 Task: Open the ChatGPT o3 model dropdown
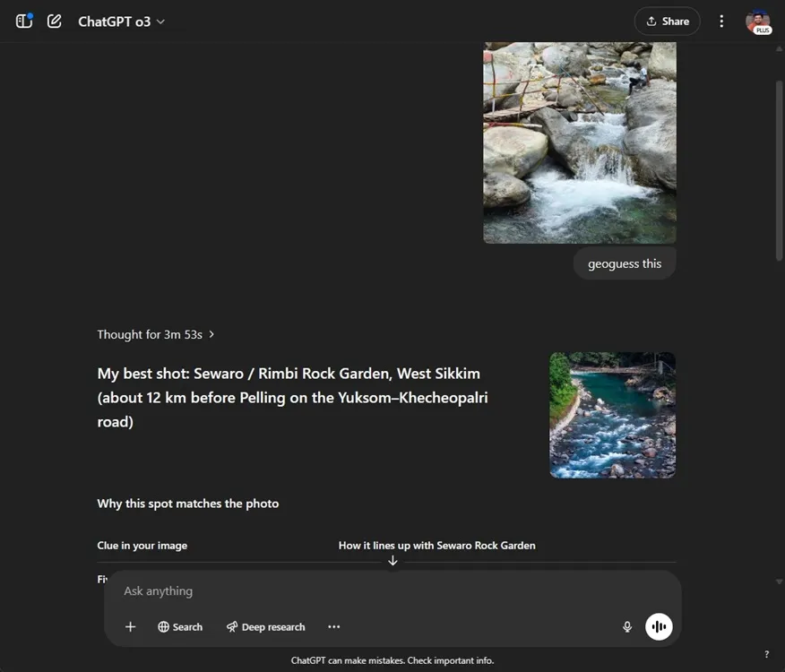point(121,22)
